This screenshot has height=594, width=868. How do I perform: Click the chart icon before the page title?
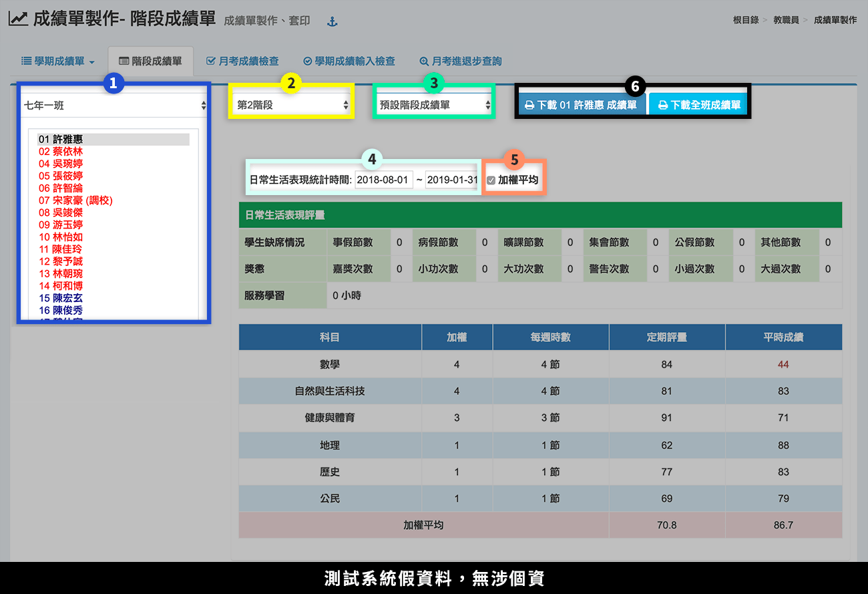pyautogui.click(x=19, y=19)
